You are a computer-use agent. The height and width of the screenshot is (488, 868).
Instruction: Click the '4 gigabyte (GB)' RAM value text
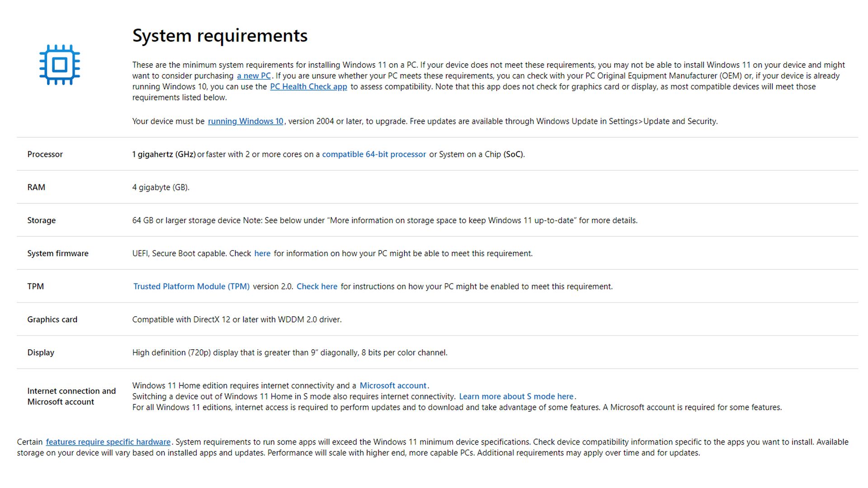160,188
